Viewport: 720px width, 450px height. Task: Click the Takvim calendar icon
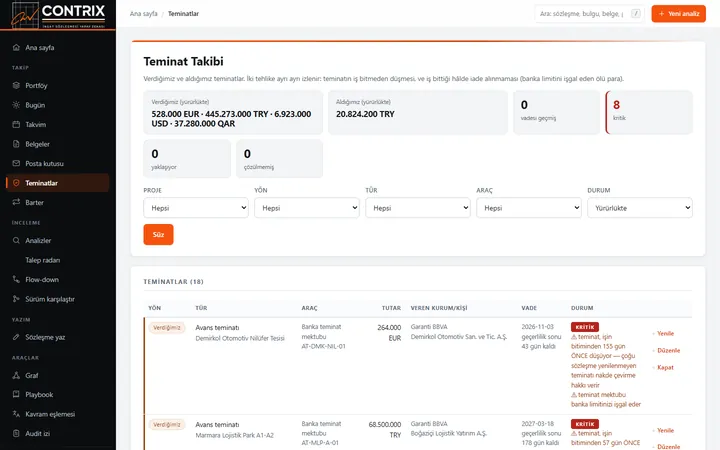(16, 124)
